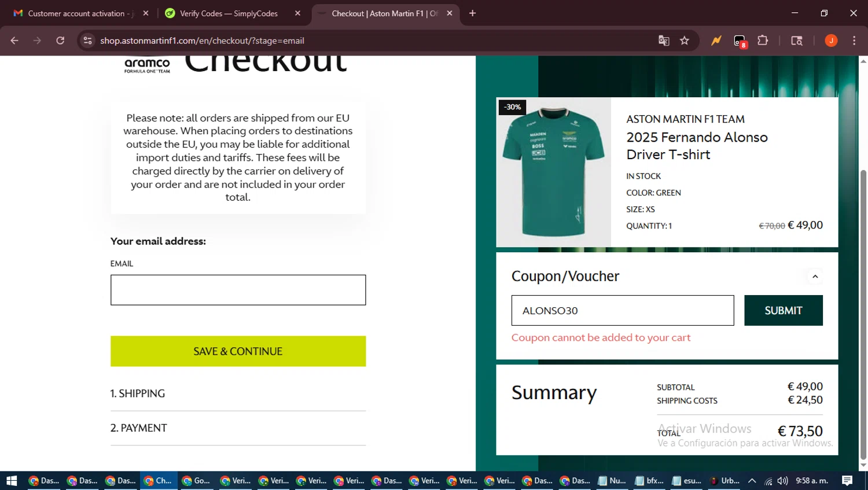Viewport: 868px width, 490px height.
Task: Open the Fernando Alonso T-shirt thumbnail
Action: [x=553, y=172]
